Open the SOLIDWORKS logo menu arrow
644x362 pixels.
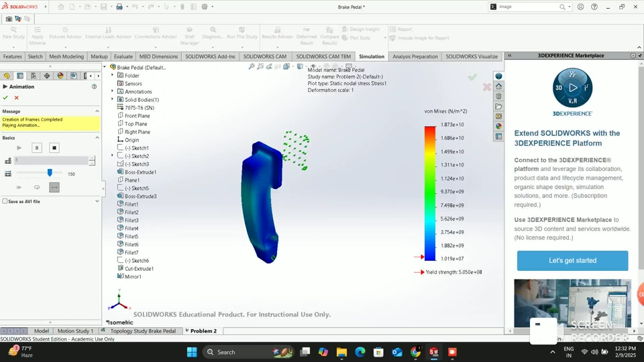46,7
